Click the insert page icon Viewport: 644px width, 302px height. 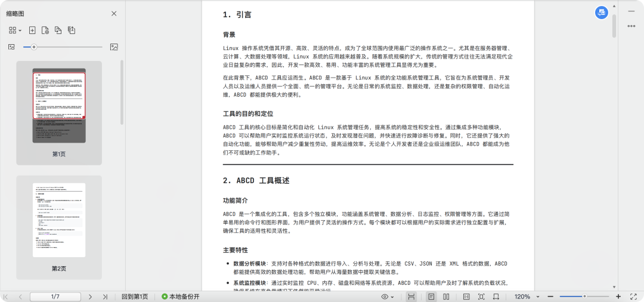pos(32,30)
